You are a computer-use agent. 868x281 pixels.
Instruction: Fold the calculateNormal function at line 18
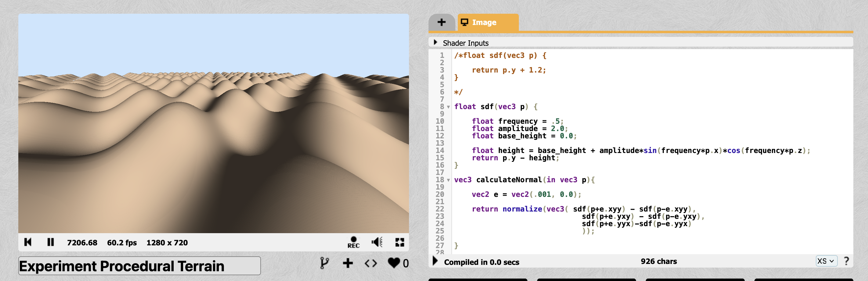[x=448, y=180]
